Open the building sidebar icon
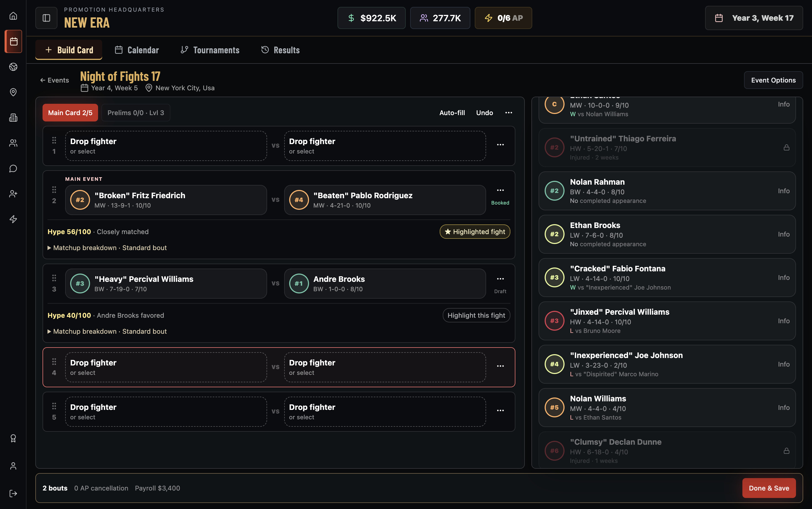812x509 pixels. pyautogui.click(x=13, y=118)
